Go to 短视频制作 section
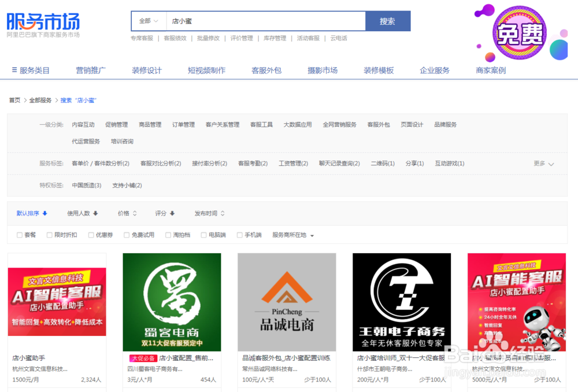Viewport: 578px width, 392px height. [x=206, y=70]
